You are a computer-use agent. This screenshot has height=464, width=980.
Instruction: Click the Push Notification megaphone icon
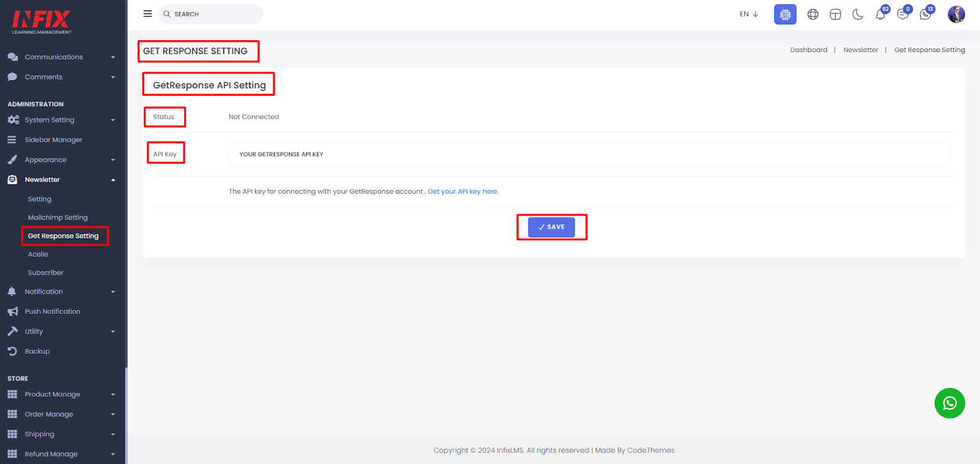[x=12, y=311]
